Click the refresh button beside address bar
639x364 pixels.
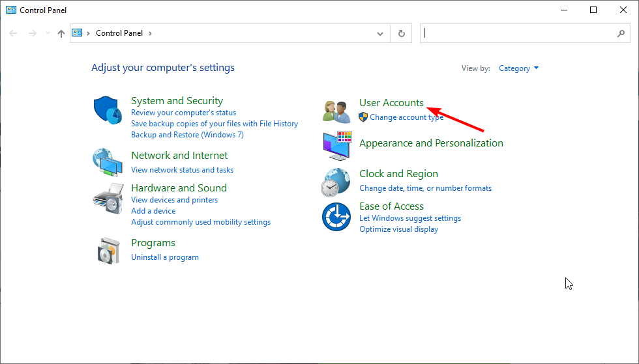pos(401,33)
